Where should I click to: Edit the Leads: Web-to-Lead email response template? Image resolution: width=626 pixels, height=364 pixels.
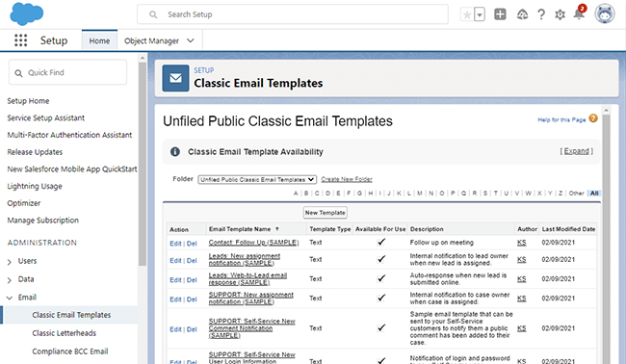(x=175, y=280)
